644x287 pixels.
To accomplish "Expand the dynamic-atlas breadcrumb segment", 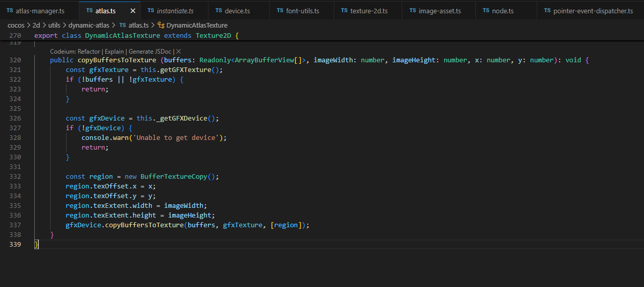I will 88,25.
